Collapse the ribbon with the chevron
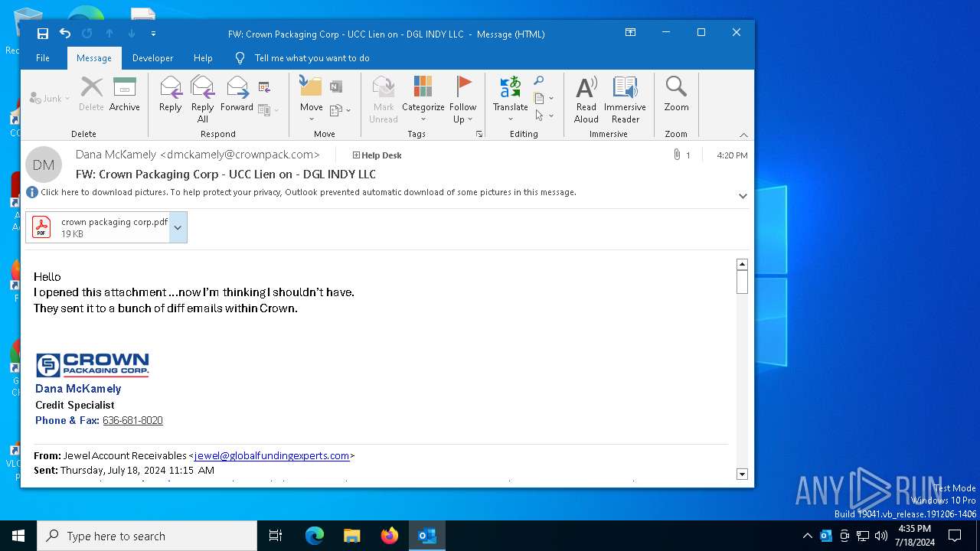980x551 pixels. point(743,135)
